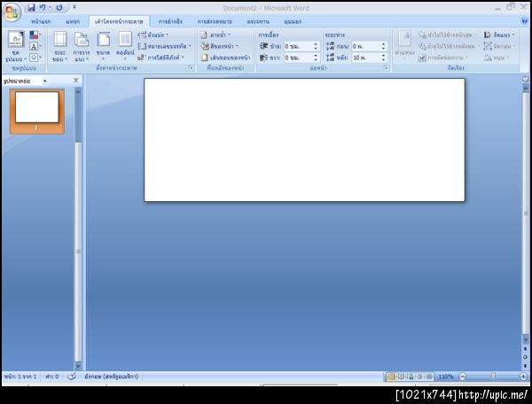
Task: Open the Line Numbers (หมายเลขบรรทัด) dropdown
Action: click(165, 46)
